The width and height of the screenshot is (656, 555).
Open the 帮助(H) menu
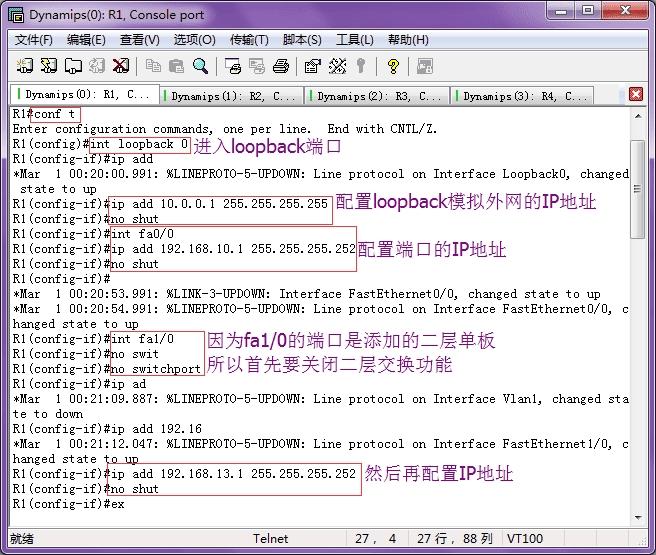(x=408, y=40)
